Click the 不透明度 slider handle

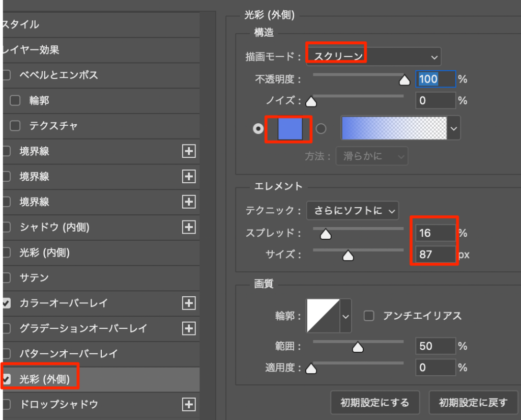404,80
